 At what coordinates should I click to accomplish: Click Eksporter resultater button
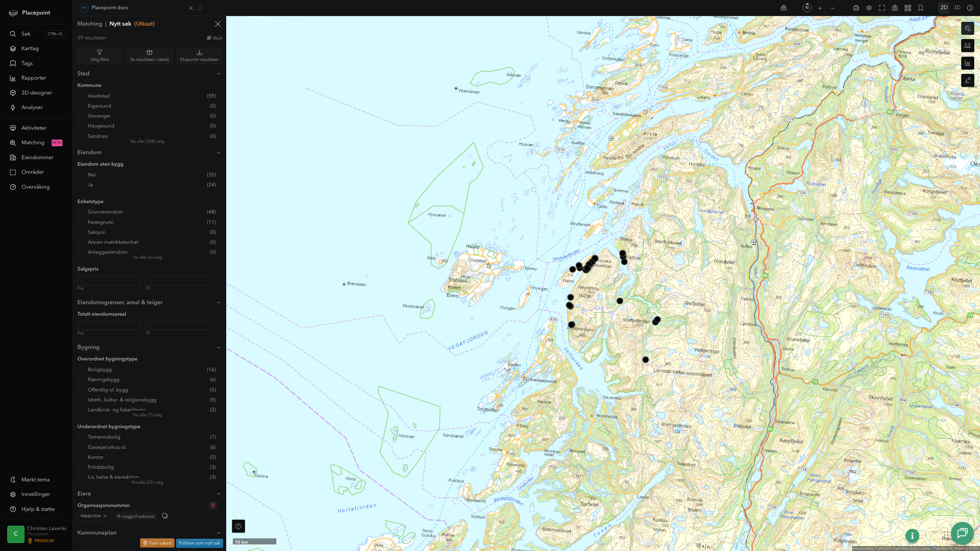coord(199,56)
